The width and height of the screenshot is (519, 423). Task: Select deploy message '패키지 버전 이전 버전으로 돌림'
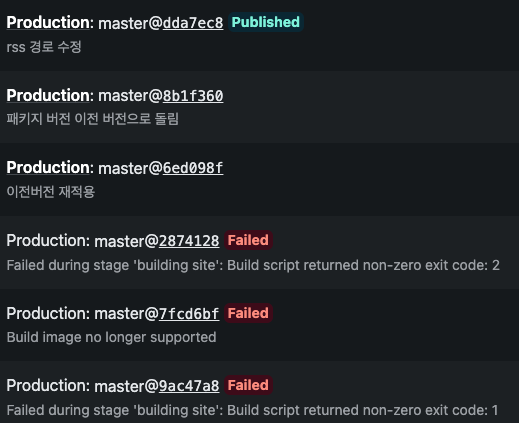click(x=93, y=119)
